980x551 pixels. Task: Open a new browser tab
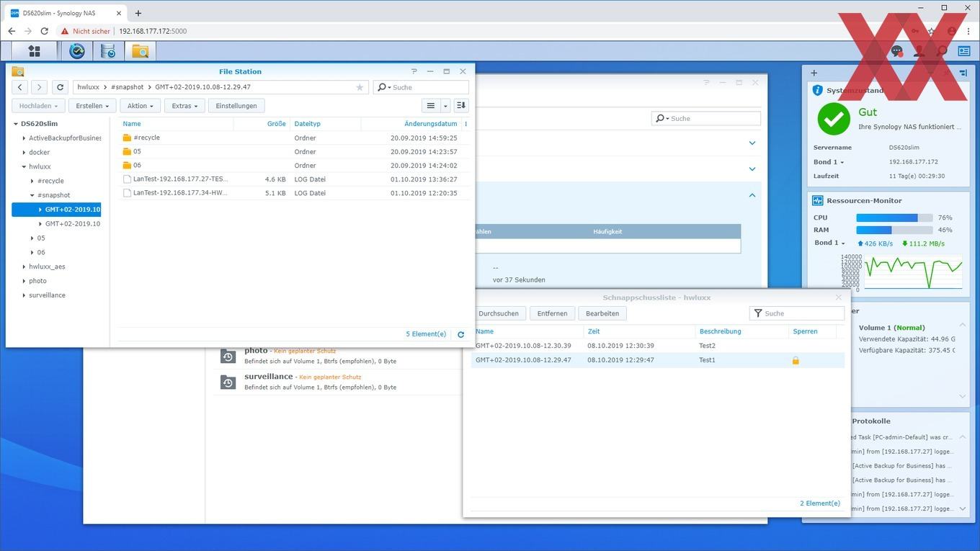138,13
